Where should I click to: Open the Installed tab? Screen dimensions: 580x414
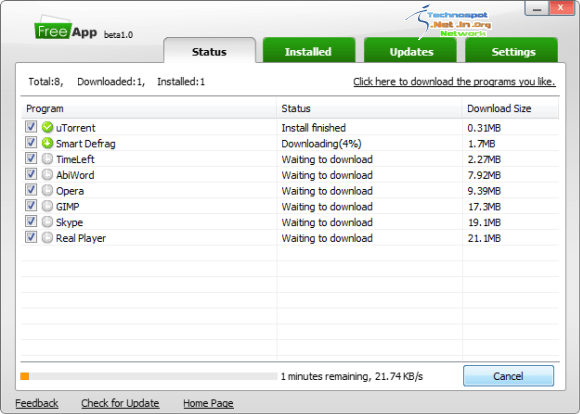pos(308,51)
